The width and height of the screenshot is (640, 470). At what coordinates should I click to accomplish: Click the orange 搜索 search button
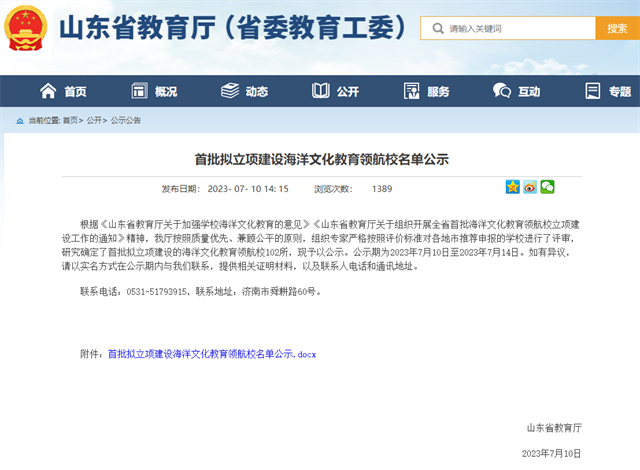pos(618,28)
